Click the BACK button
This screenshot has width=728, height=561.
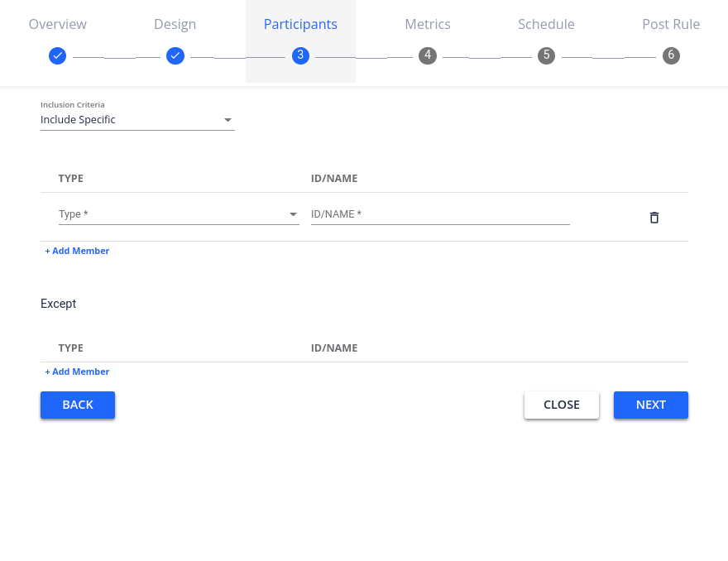coord(78,405)
